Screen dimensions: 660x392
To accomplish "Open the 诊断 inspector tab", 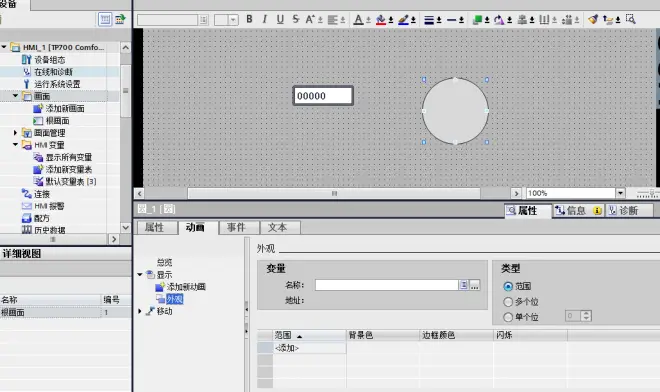I will (629, 211).
